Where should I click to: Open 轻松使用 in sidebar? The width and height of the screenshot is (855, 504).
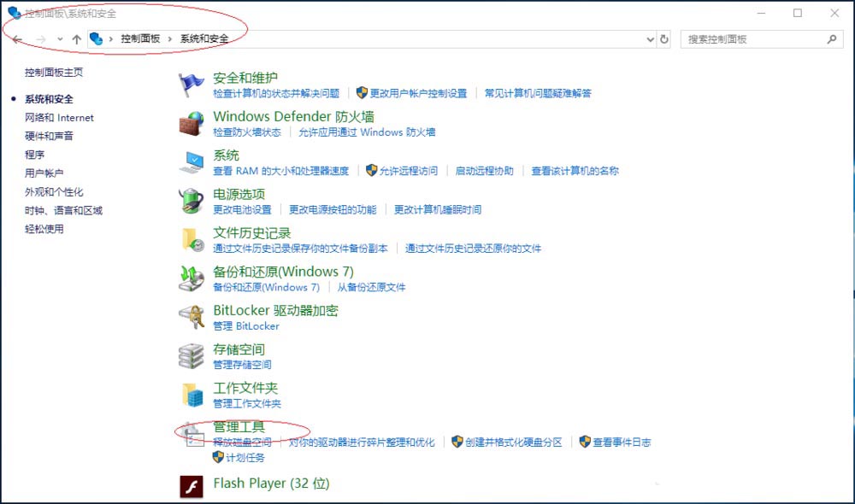point(44,229)
